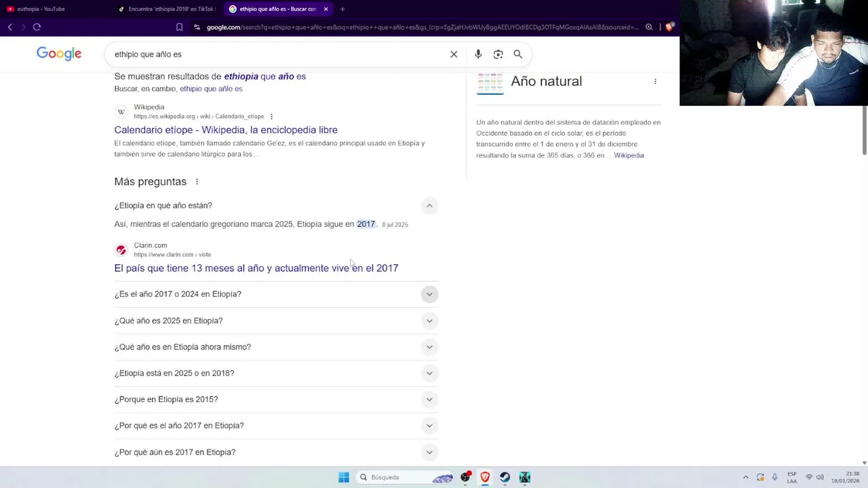Click the page vertical scrollbar thumb
This screenshot has height=488, width=868.
pos(865,130)
